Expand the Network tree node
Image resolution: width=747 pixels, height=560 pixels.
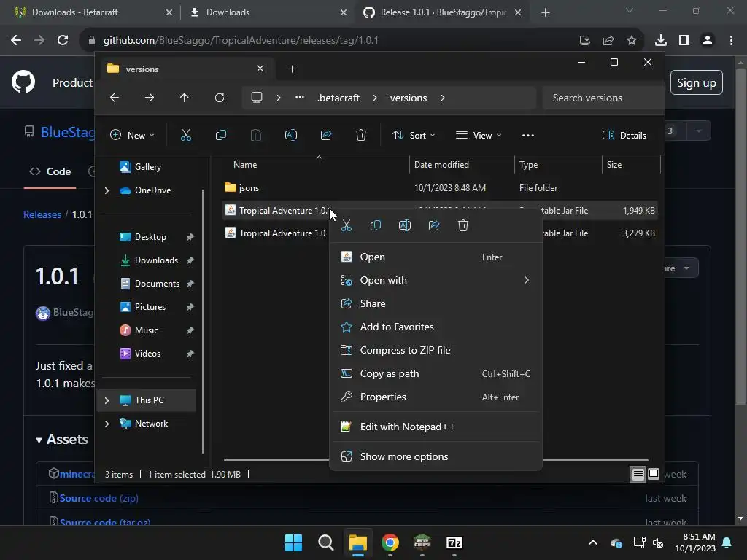[x=107, y=424]
